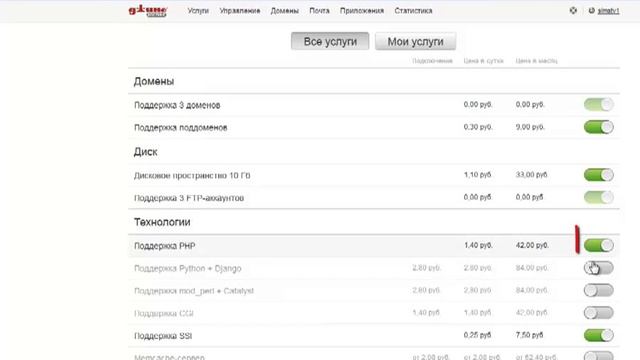The width and height of the screenshot is (640, 360).
Task: Open the Статистика menu
Action: point(413,11)
